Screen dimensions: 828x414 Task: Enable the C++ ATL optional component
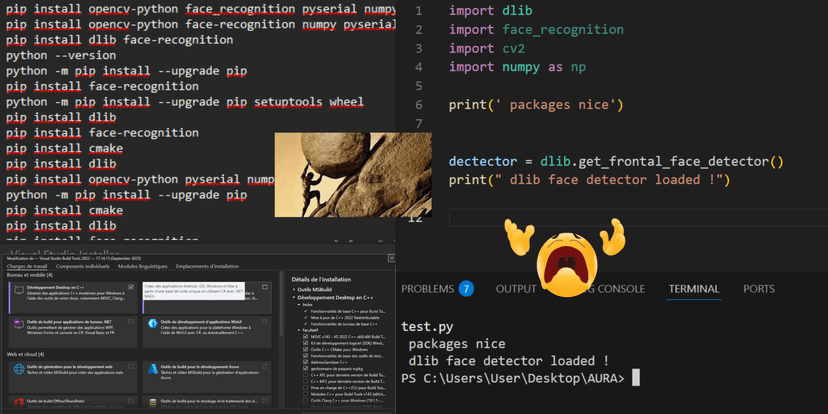pyautogui.click(x=306, y=376)
